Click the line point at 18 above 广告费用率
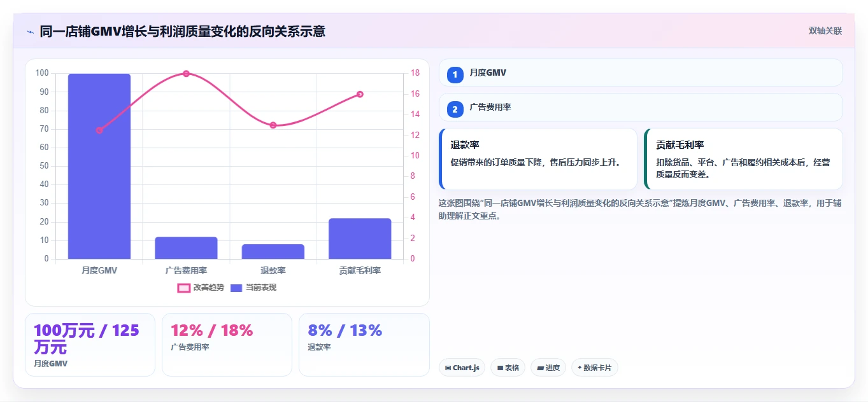 [x=186, y=74]
